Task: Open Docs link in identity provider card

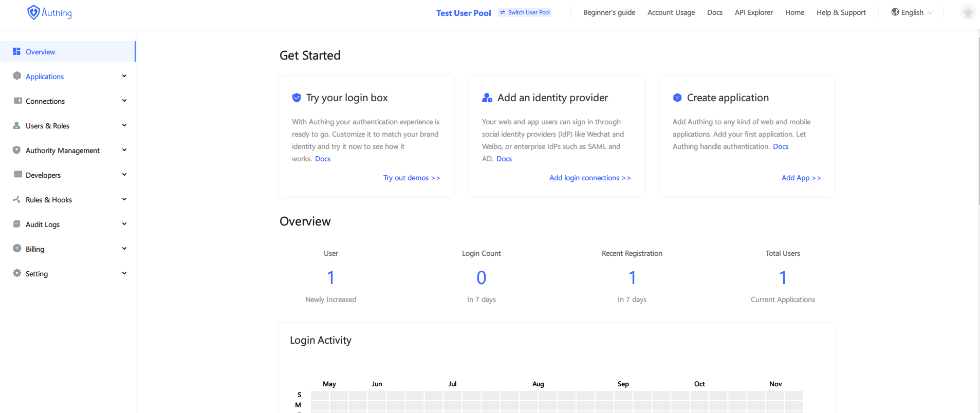Action: point(504,159)
